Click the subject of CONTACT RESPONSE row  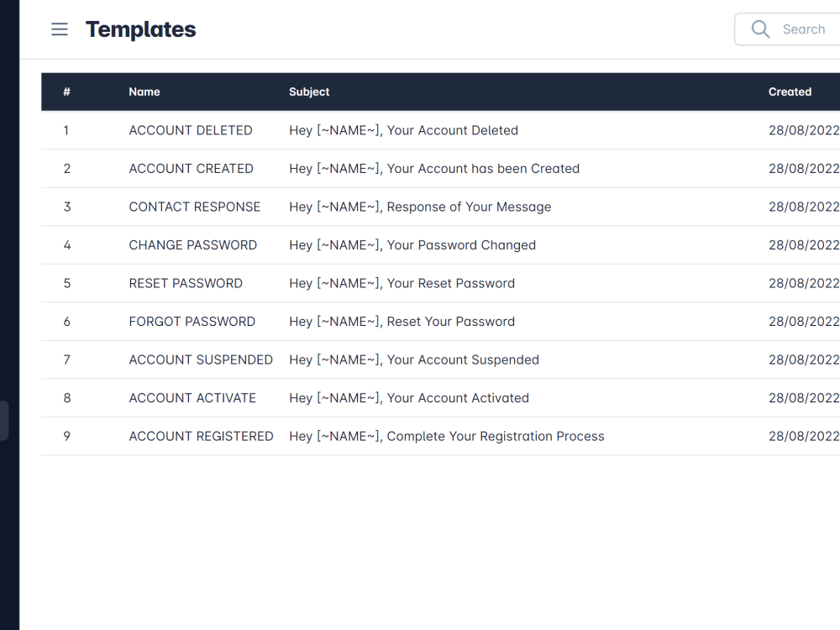[420, 207]
